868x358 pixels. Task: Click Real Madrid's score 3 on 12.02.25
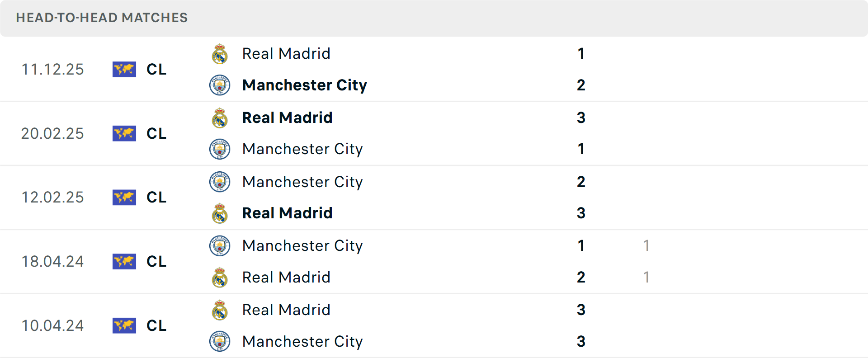(581, 213)
